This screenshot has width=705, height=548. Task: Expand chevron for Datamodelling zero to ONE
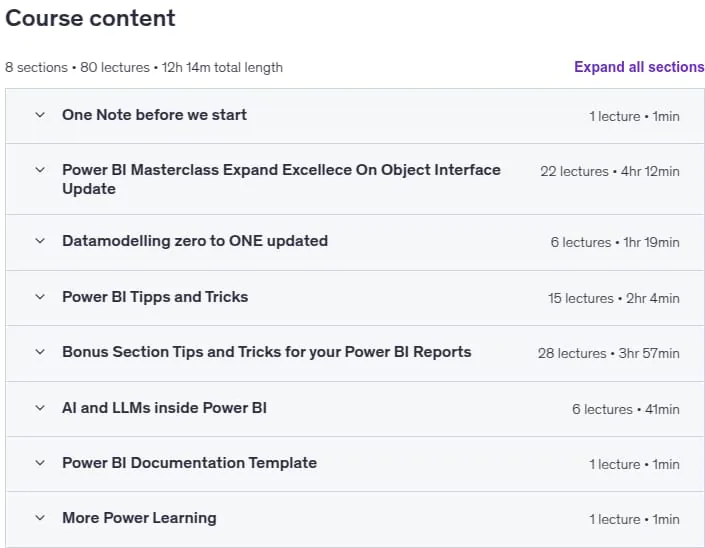(x=40, y=241)
